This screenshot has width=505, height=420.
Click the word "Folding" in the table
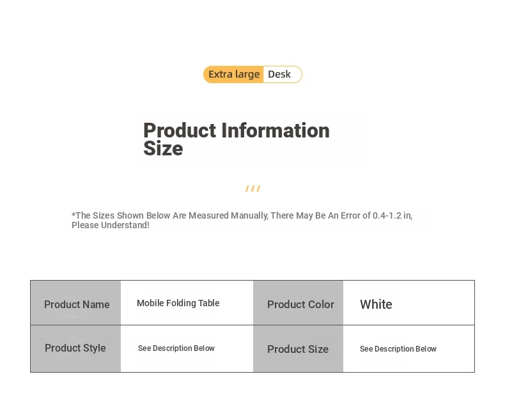pyautogui.click(x=181, y=303)
